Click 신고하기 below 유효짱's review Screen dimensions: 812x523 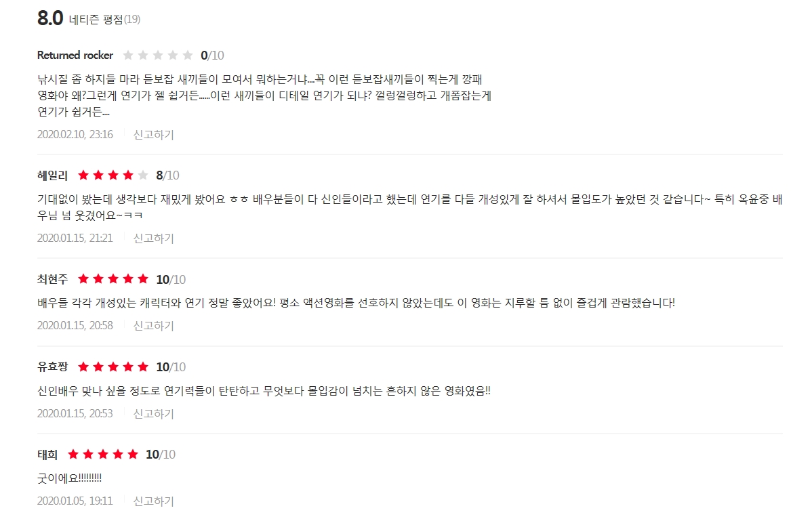click(153, 413)
